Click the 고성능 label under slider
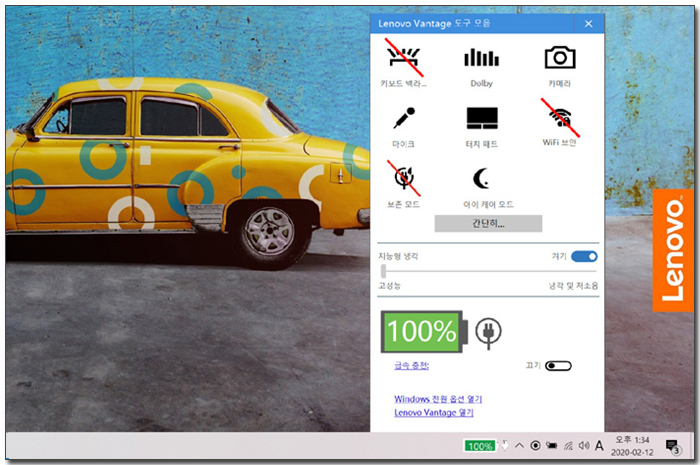 pyautogui.click(x=390, y=286)
